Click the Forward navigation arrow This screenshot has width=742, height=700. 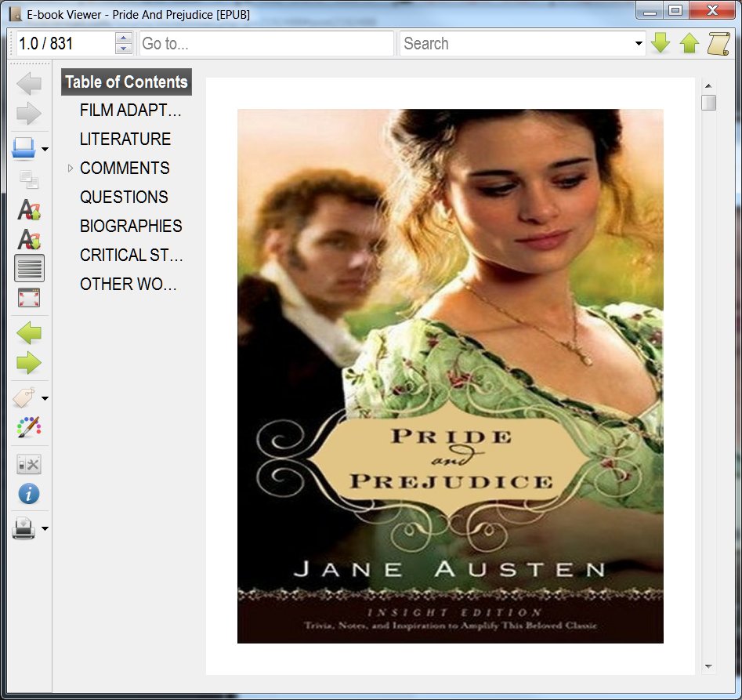pos(29,114)
